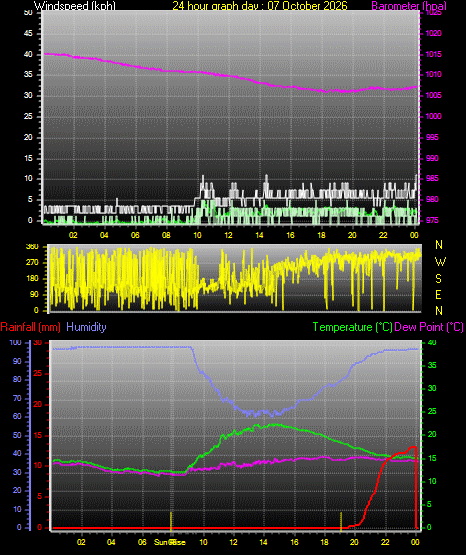
Task: Click the '18' hour label under windspeed graph
Action: click(321, 235)
